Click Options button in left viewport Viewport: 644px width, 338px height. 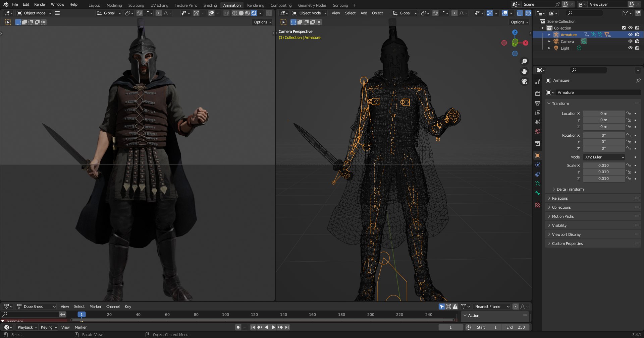[263, 22]
